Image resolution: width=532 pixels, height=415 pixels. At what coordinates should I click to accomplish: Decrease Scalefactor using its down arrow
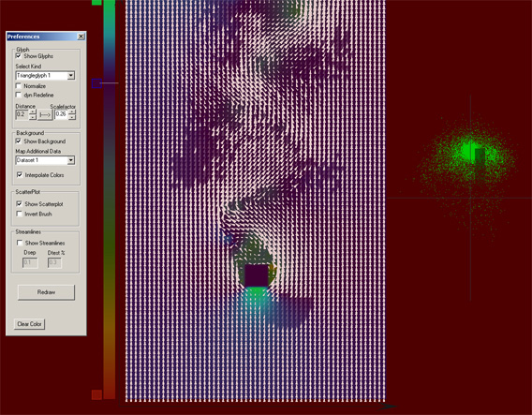point(72,117)
